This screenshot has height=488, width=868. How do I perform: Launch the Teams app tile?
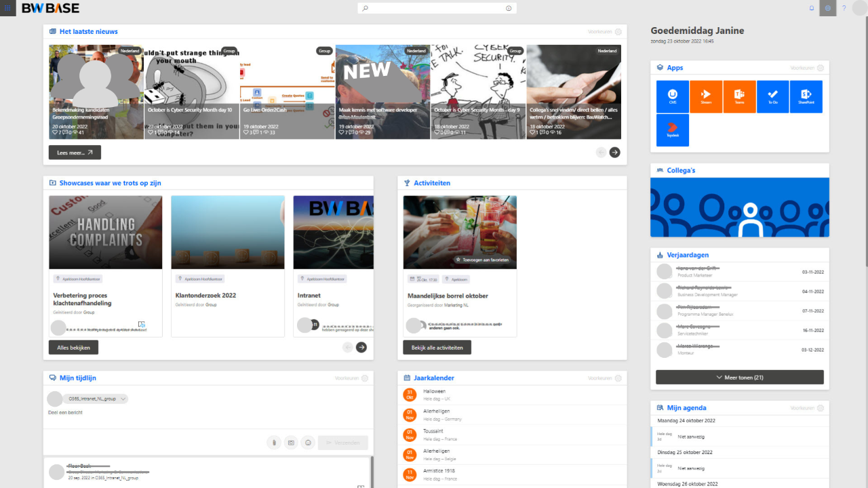click(x=739, y=96)
